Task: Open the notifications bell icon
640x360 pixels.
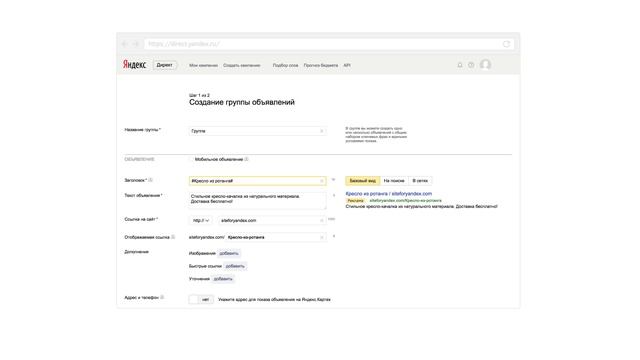Action: [460, 65]
